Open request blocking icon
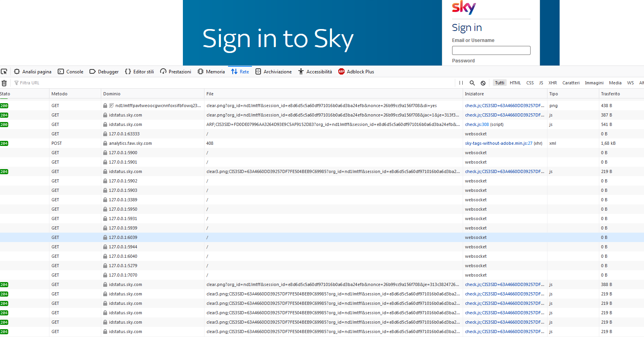 (483, 83)
